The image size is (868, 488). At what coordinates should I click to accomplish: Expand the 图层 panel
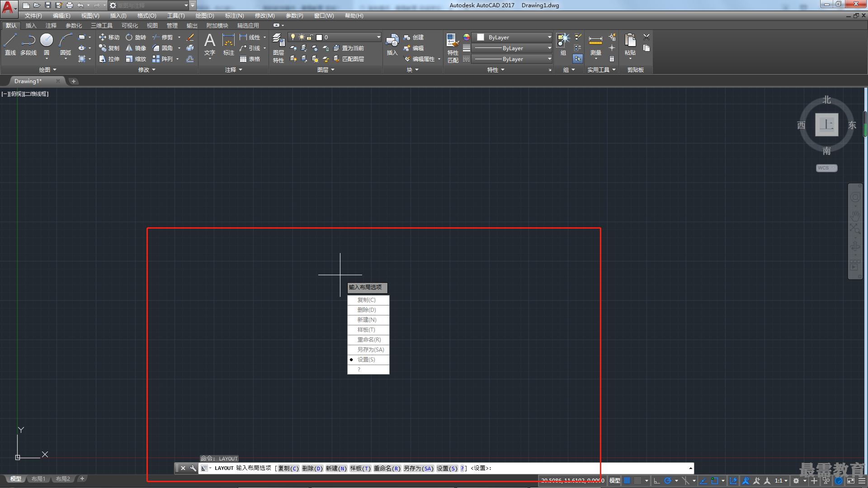point(325,70)
